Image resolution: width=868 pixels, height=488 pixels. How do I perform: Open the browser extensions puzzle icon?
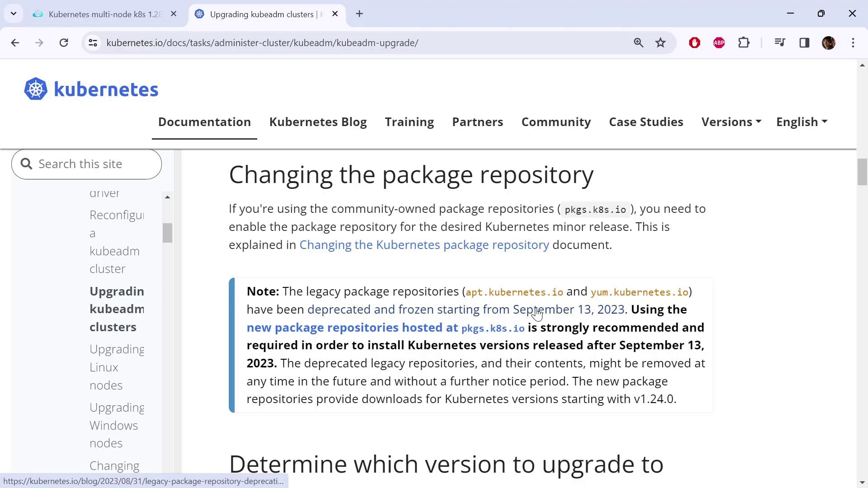coord(744,42)
